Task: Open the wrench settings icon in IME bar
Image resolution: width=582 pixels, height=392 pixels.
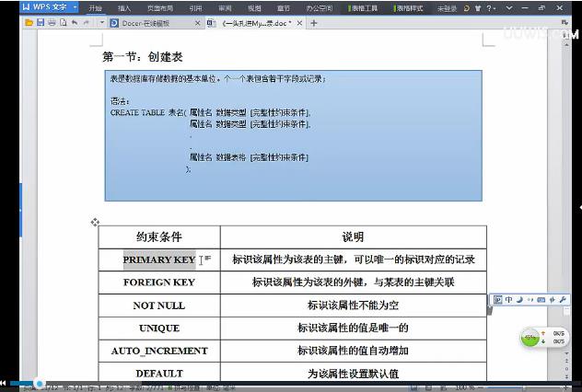Action: pyautogui.click(x=563, y=300)
